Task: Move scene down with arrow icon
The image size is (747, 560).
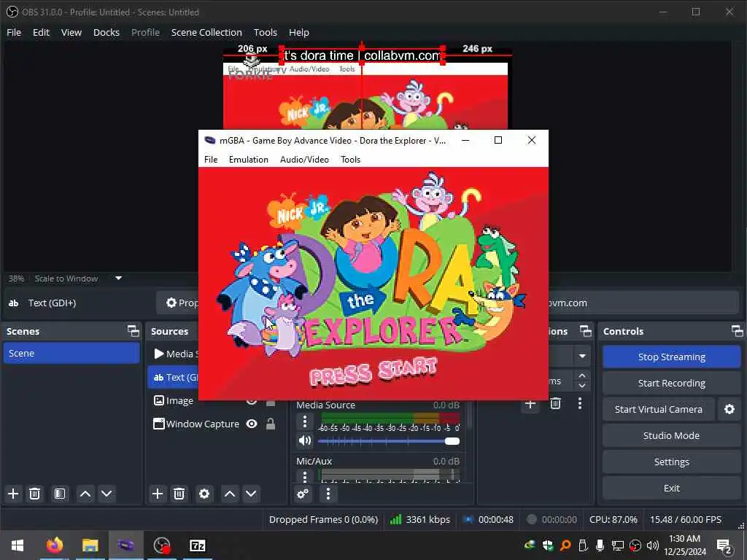Action: [x=107, y=494]
